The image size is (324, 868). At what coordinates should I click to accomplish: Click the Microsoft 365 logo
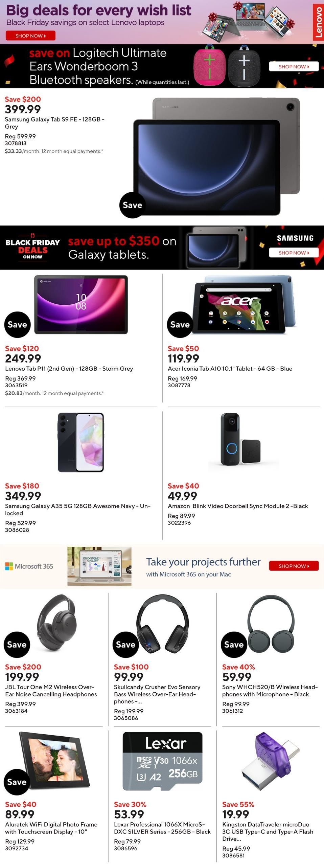click(29, 566)
